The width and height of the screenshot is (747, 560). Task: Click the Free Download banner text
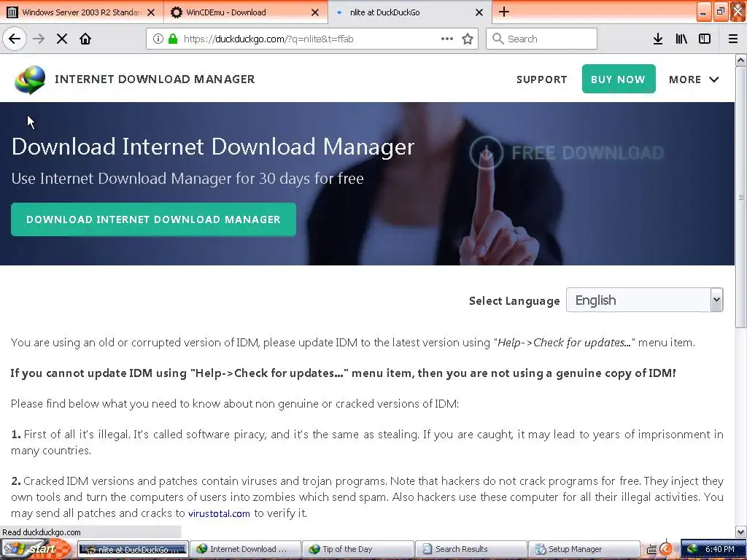(588, 153)
